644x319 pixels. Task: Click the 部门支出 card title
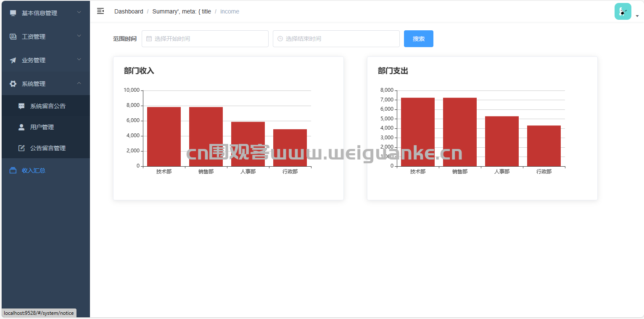pyautogui.click(x=393, y=71)
